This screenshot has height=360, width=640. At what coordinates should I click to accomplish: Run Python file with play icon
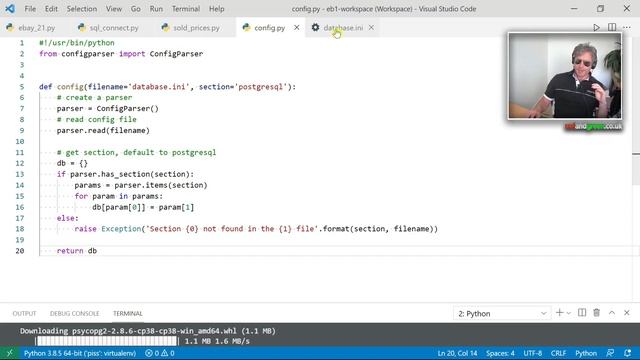[596, 27]
